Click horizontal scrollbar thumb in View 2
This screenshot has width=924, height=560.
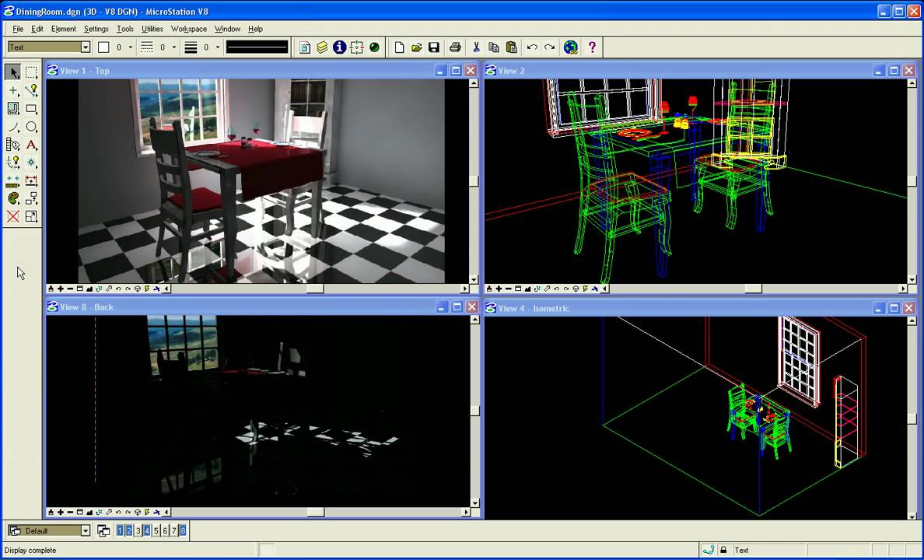pos(753,289)
